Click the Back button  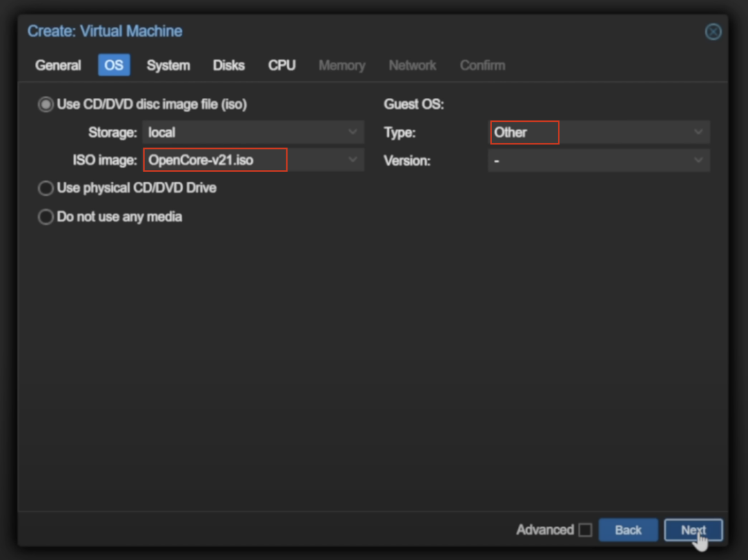coord(628,530)
